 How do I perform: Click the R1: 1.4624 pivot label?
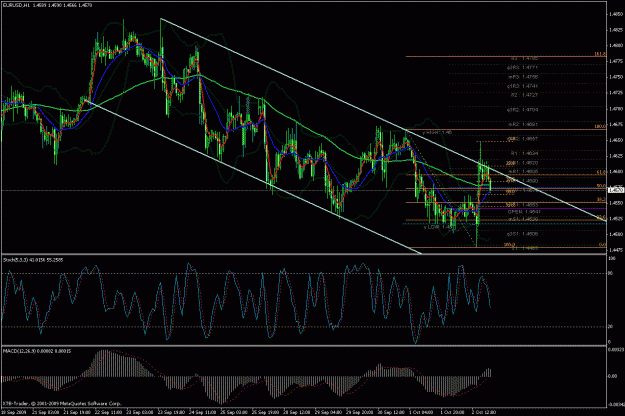(x=524, y=153)
